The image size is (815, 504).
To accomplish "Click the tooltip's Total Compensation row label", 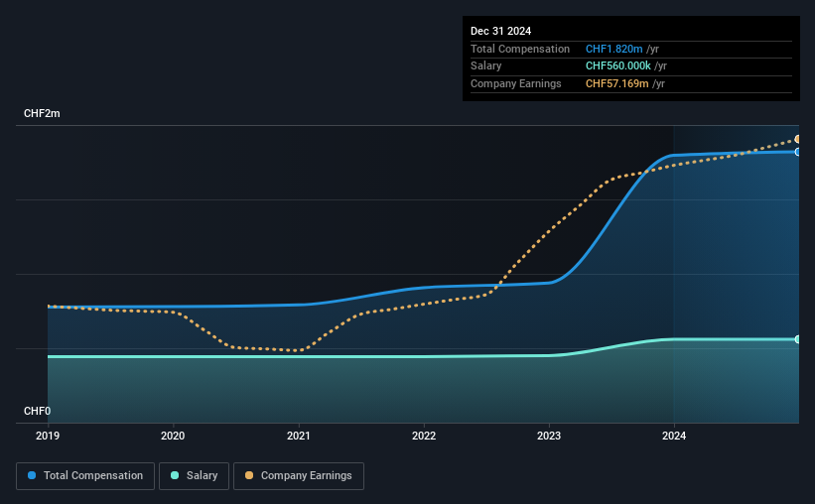I will coord(520,49).
